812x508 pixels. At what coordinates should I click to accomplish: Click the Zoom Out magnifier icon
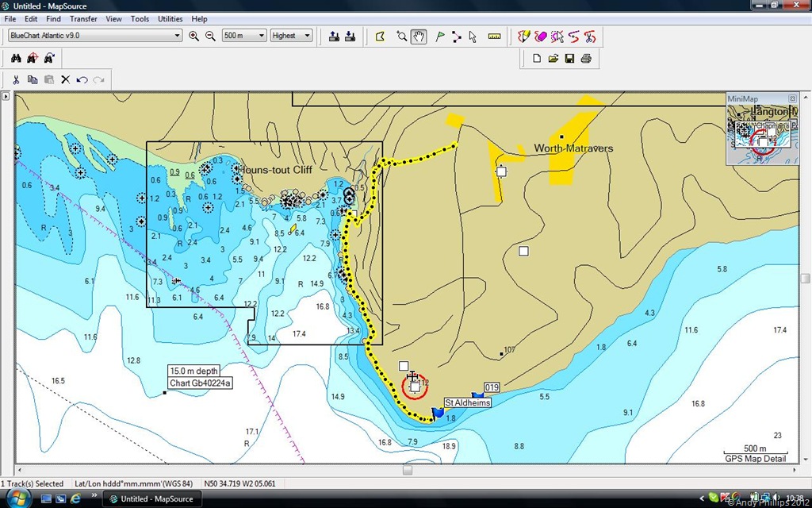pos(210,36)
